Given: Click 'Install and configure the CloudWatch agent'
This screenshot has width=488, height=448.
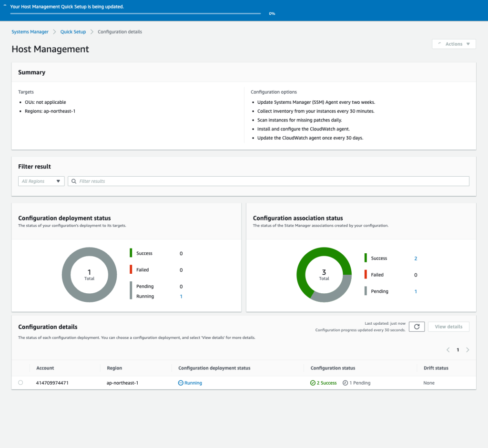Looking at the screenshot, I should [x=304, y=129].
